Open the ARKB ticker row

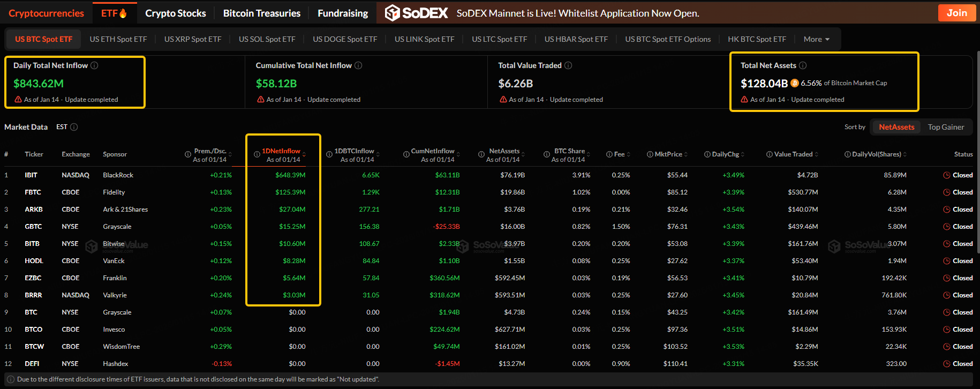tap(488, 210)
